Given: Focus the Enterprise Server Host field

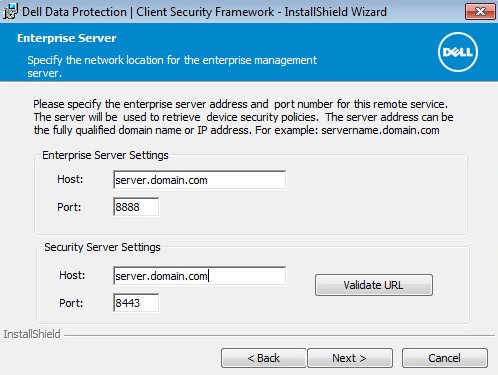Looking at the screenshot, I should click(x=199, y=180).
